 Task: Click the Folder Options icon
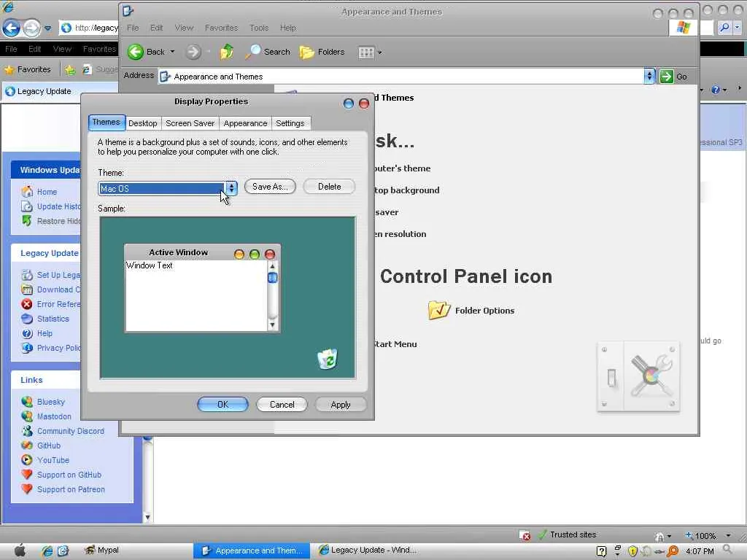(x=438, y=311)
